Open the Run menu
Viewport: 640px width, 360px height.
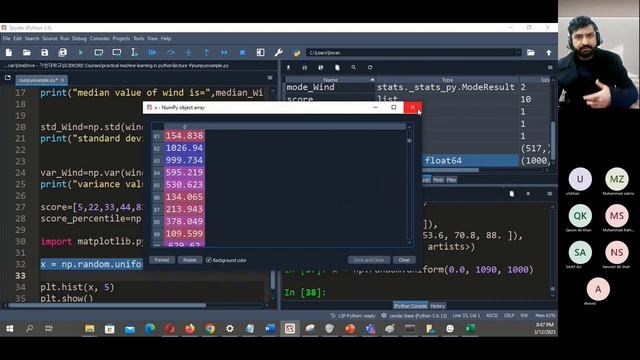pyautogui.click(x=64, y=38)
